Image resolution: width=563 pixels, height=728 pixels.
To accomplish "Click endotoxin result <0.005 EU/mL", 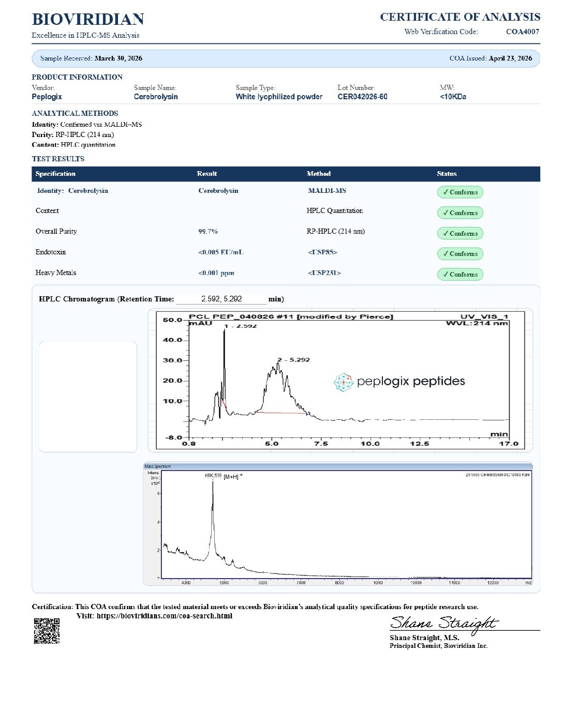I will tap(221, 252).
